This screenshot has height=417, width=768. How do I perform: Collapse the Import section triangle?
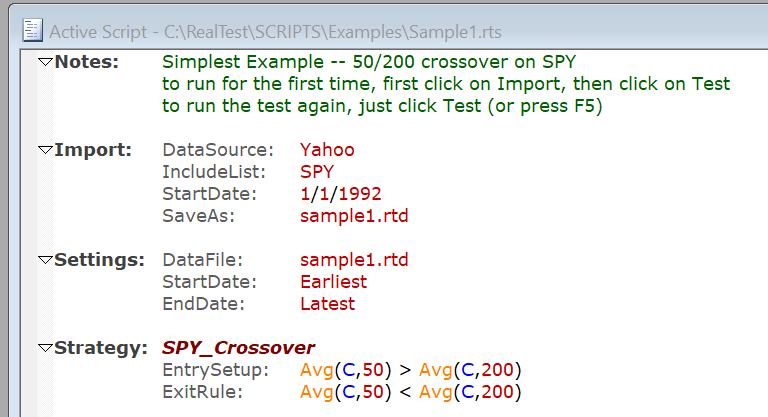pyautogui.click(x=45, y=151)
